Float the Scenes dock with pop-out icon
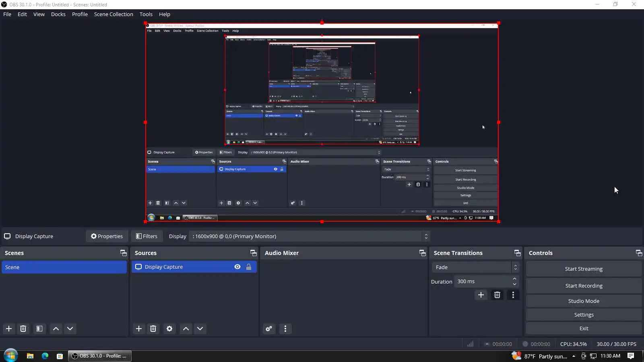Viewport: 644px width, 362px height. click(123, 253)
